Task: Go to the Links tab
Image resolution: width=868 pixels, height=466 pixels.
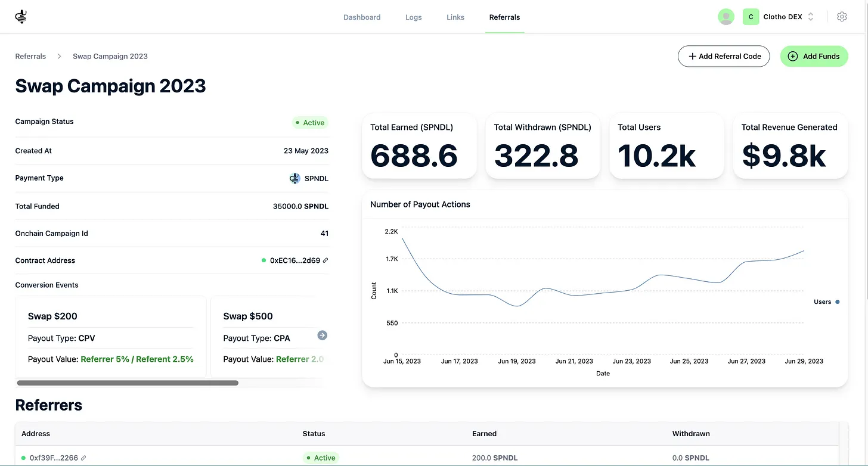Action: 455,17
